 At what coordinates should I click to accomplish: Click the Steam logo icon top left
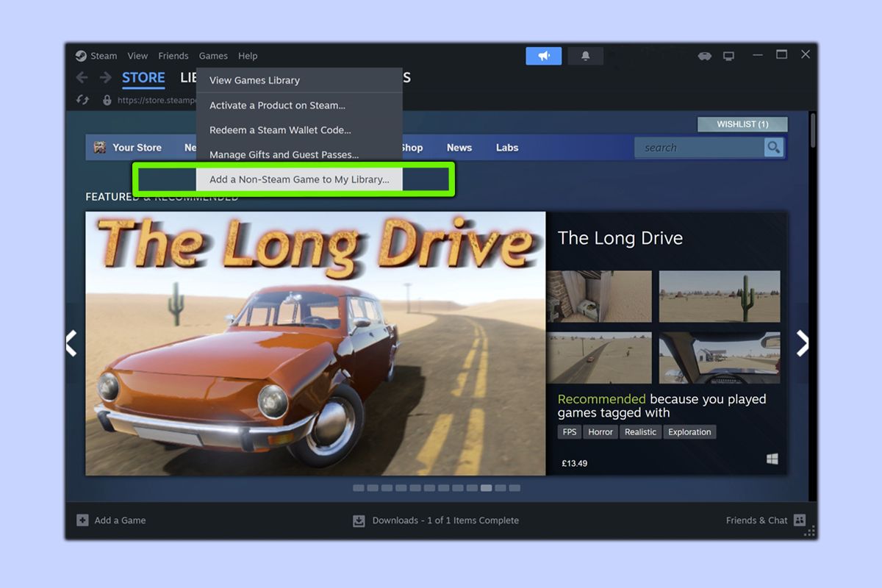(82, 55)
